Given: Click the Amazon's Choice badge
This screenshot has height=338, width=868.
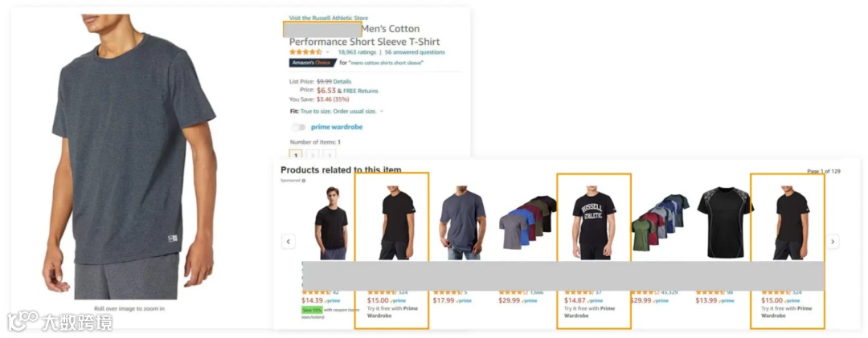Looking at the screenshot, I should 313,63.
